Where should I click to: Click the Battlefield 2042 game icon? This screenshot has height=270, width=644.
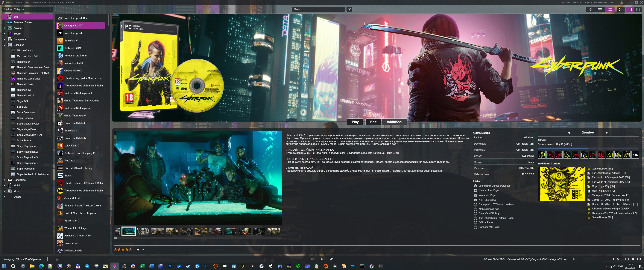[60, 48]
